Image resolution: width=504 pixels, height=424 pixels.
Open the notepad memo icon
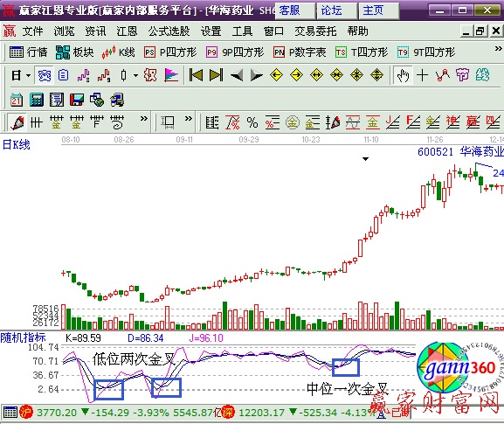[57, 100]
